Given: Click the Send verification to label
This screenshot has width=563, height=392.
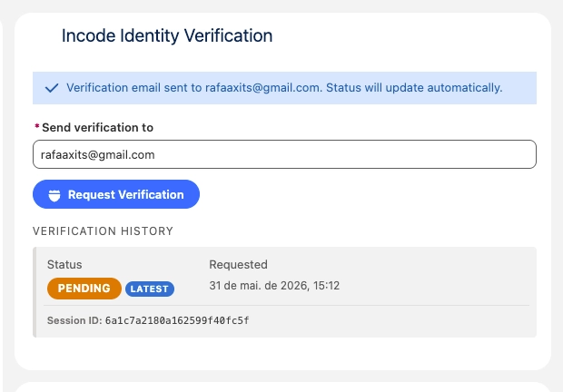Looking at the screenshot, I should coord(98,128).
